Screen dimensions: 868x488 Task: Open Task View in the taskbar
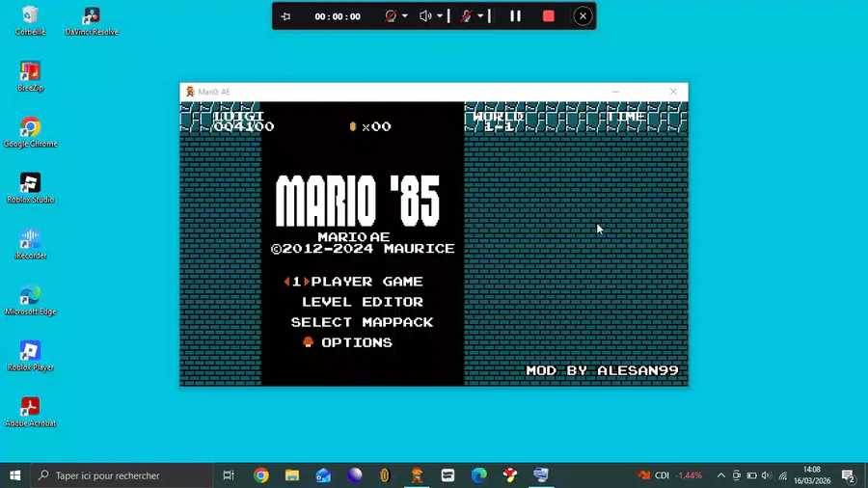coord(228,475)
